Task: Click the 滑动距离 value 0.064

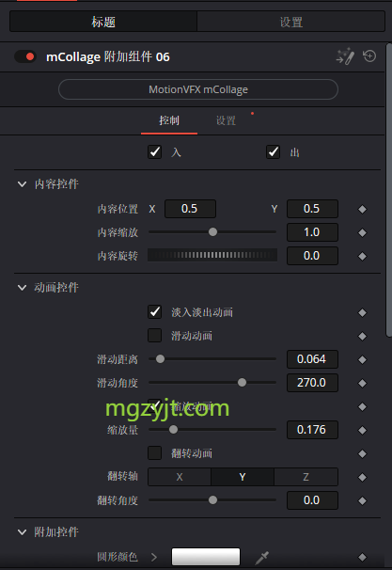Action: [312, 359]
